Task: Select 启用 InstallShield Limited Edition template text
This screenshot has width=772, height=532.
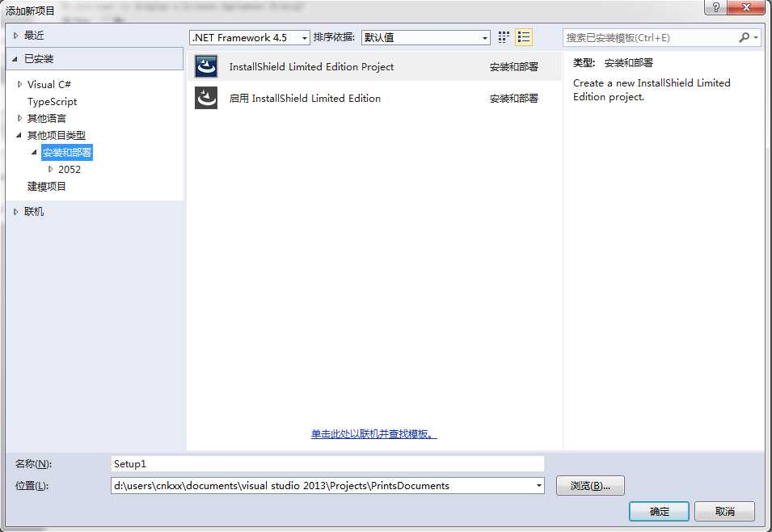Action: (305, 98)
